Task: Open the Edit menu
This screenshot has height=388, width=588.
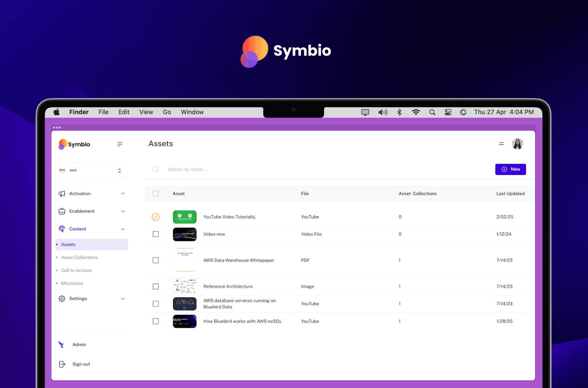Action: [x=124, y=112]
